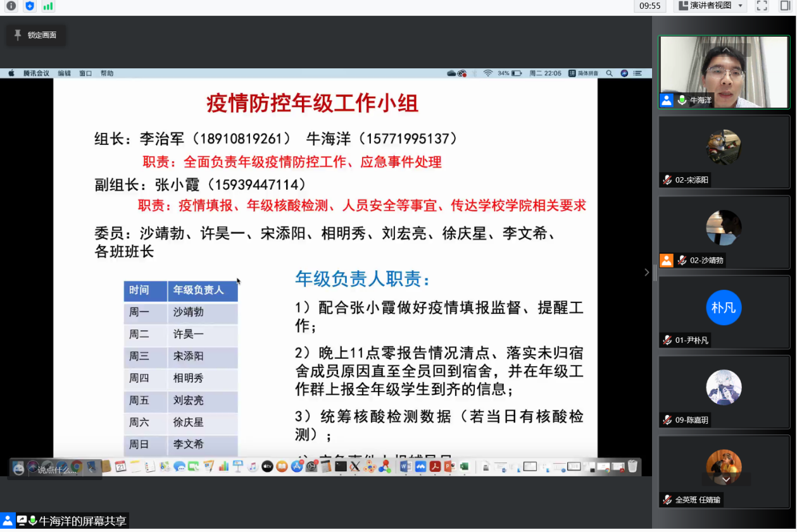Click 02-沙靖勃 profile picture tile
The image size is (797, 532).
pyautogui.click(x=724, y=228)
